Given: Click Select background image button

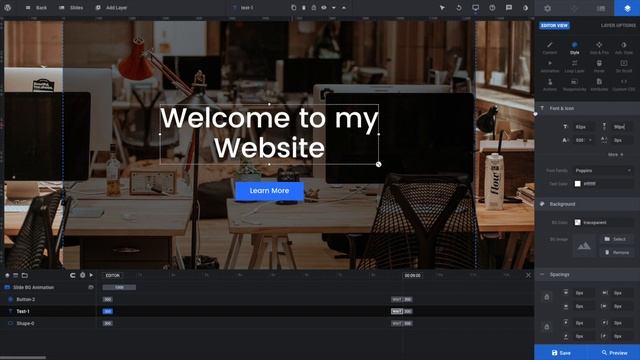Looking at the screenshot, I should click(x=616, y=239).
